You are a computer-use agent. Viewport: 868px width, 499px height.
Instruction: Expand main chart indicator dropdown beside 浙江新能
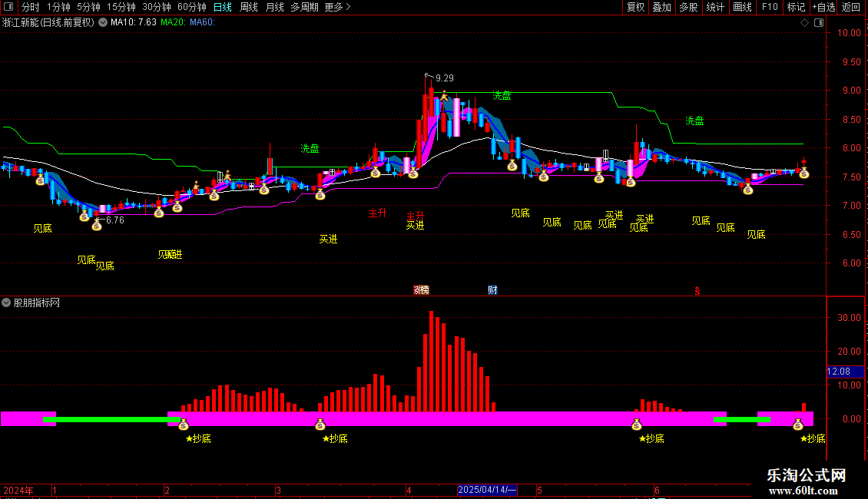[x=103, y=22]
